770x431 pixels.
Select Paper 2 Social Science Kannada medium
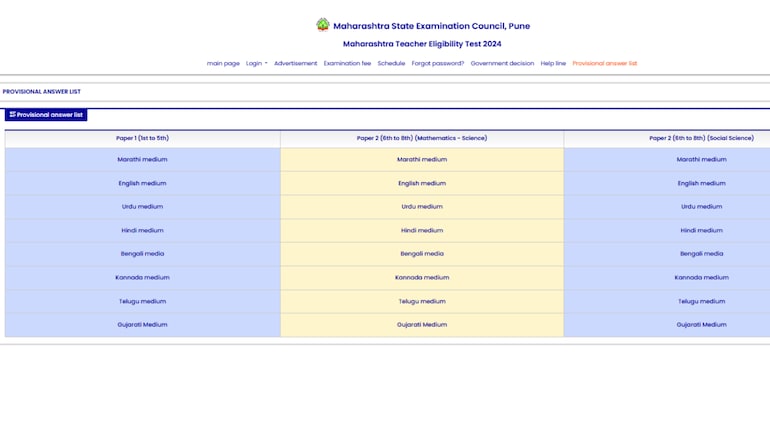pos(701,277)
